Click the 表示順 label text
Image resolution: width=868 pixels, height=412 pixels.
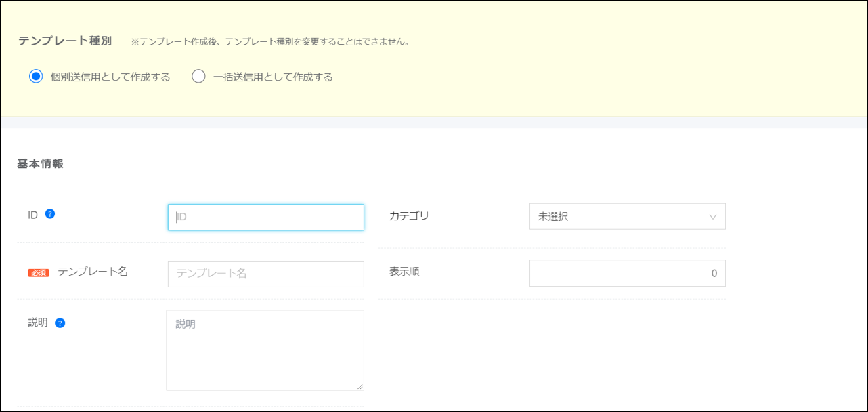tap(404, 272)
